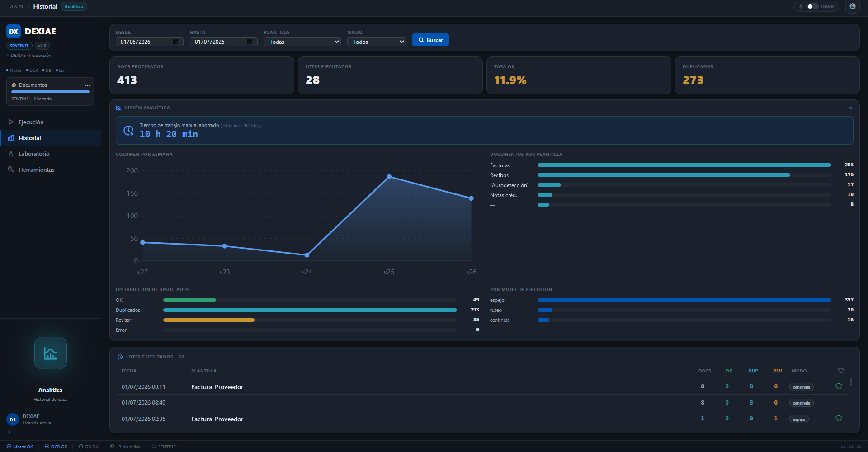Click the DS user avatar
Screen dimensions: 868x452
(x=13, y=419)
